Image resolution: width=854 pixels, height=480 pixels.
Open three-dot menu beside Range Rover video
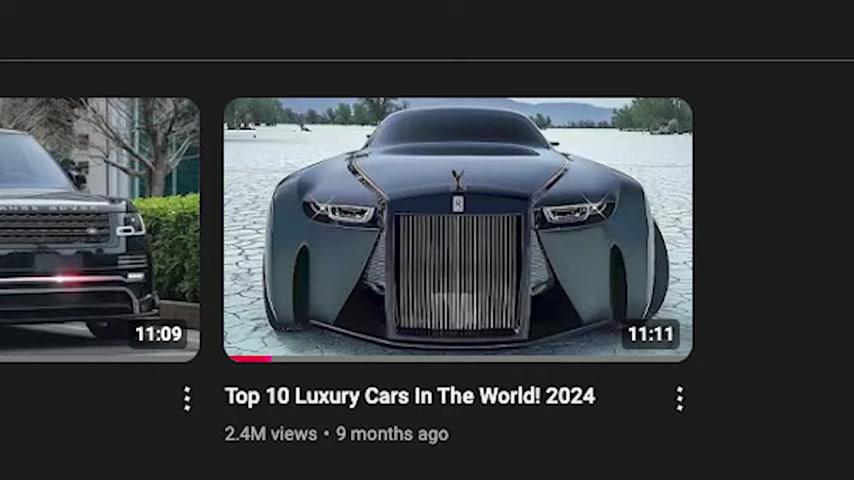187,399
